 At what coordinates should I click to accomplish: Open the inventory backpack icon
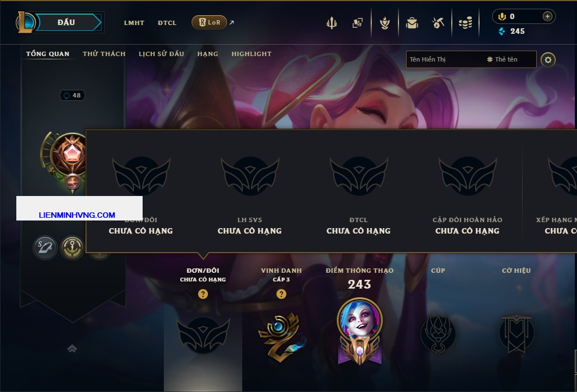coord(412,23)
